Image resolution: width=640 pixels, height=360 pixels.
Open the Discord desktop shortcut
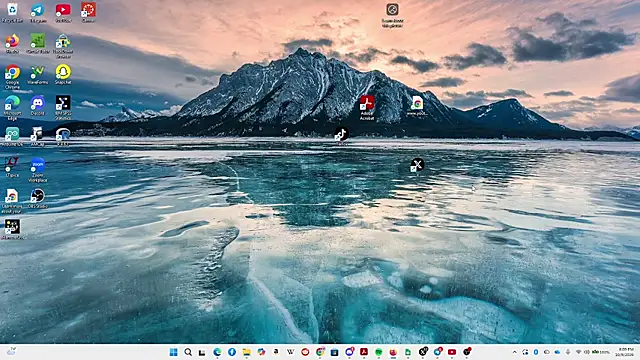click(x=38, y=105)
